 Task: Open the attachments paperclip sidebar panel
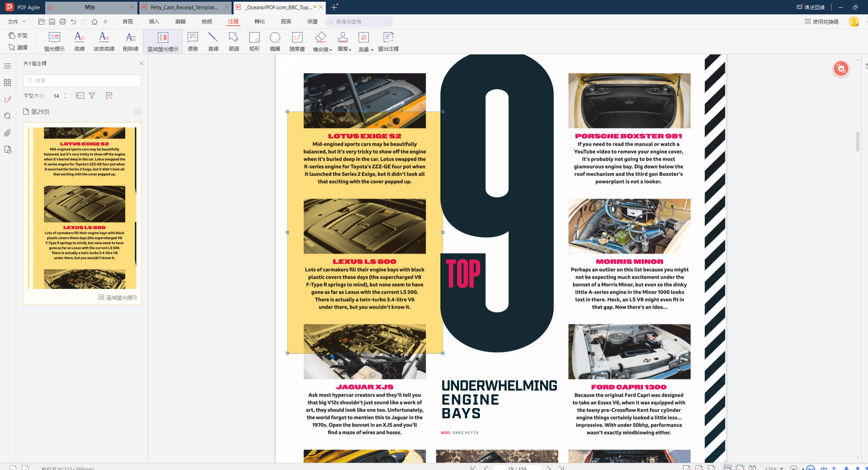8,133
